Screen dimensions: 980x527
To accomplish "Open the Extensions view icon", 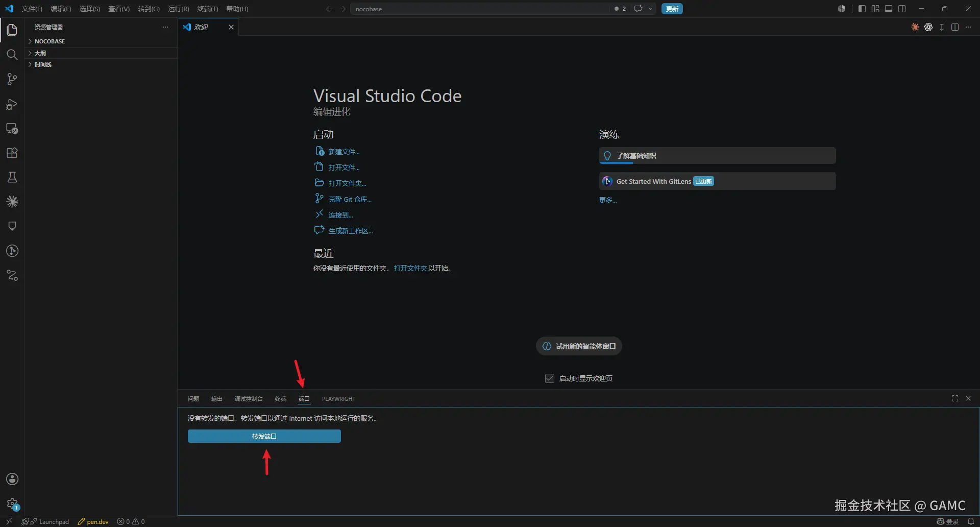I will coord(12,153).
